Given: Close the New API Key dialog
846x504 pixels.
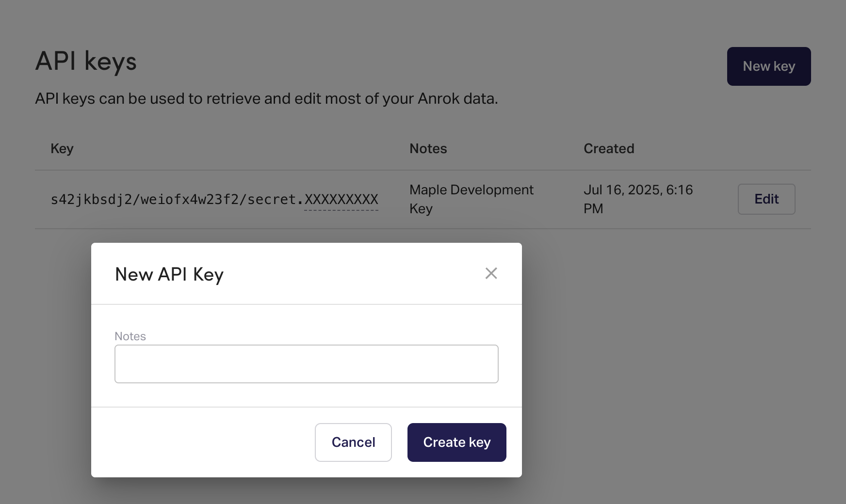Looking at the screenshot, I should coord(491,273).
